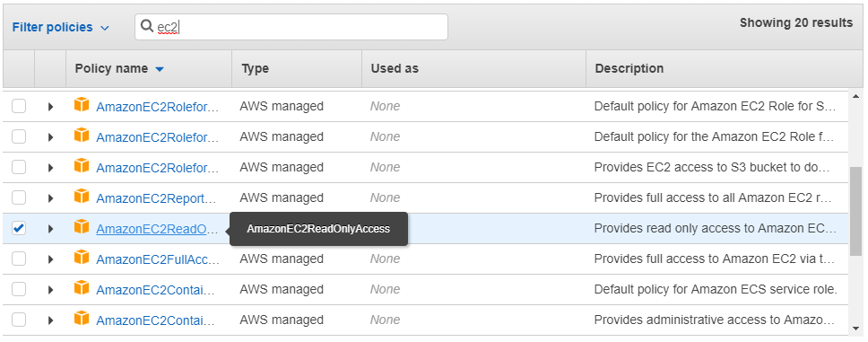Click the vertical scrollbar thumb

(855, 211)
